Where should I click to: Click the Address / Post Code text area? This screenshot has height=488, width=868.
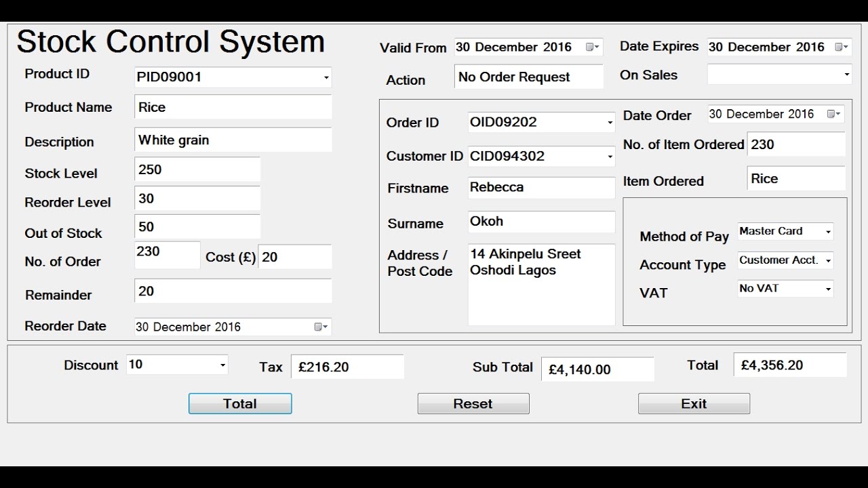542,285
